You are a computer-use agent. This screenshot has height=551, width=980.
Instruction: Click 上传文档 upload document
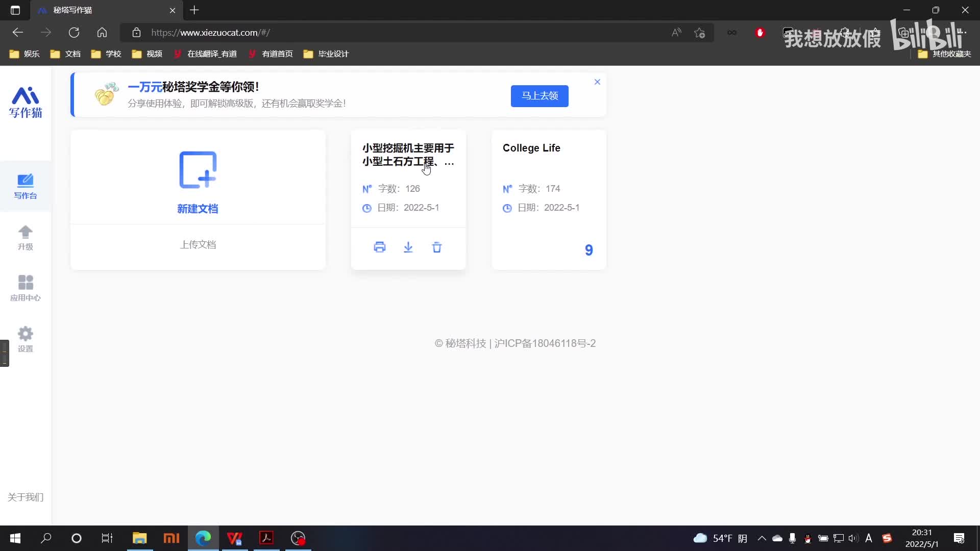198,245
